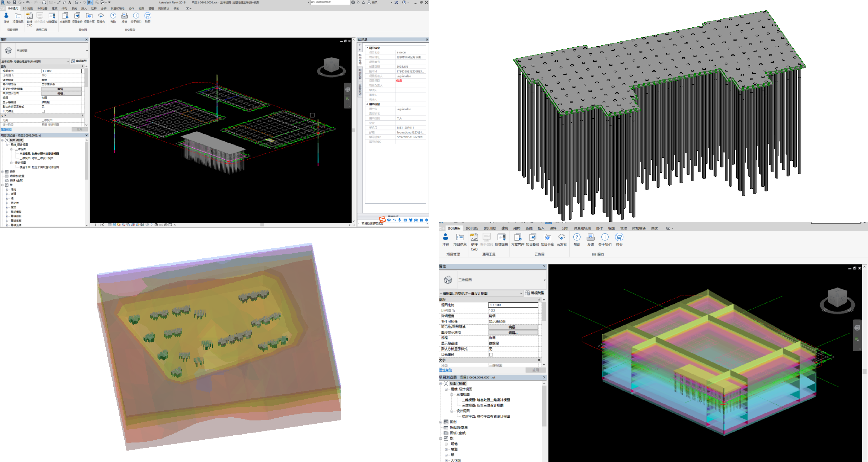Click the Save icon in quick access toolbar
The height and width of the screenshot is (462, 868).
[14, 2]
